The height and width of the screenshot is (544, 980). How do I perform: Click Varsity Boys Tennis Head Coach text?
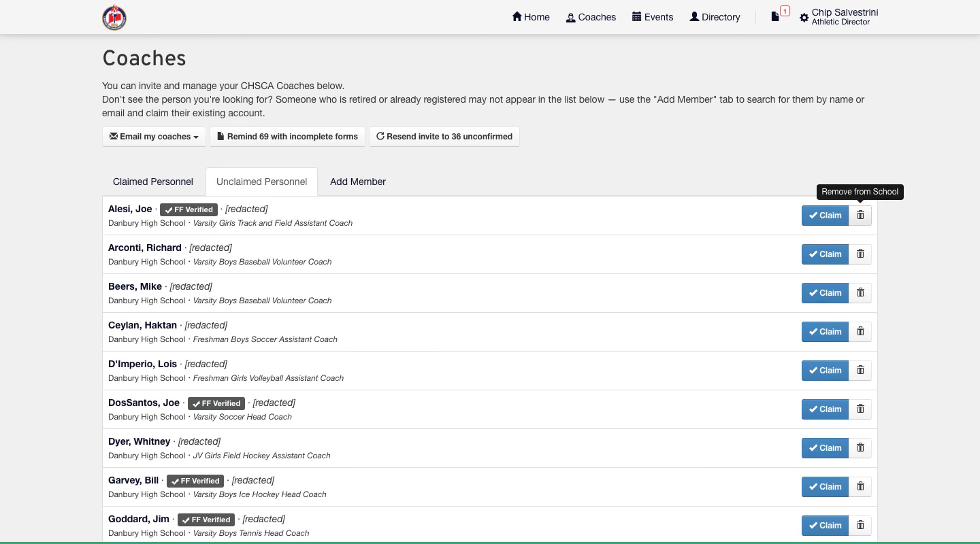(x=251, y=533)
